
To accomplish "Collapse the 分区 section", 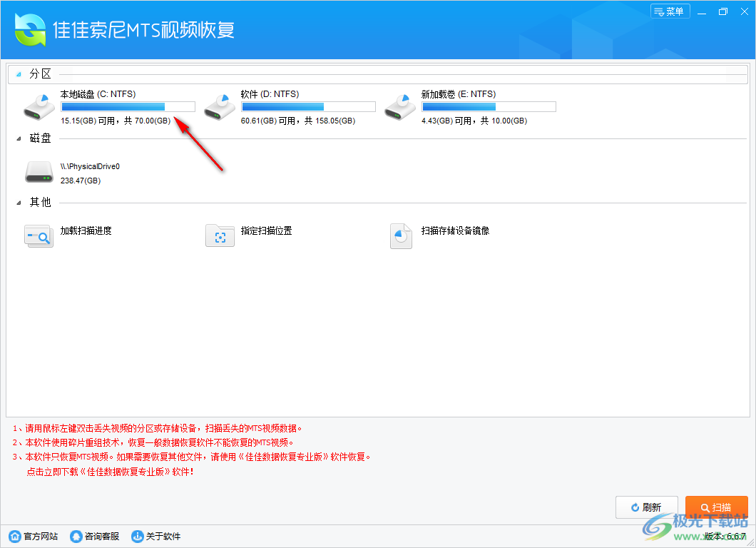I will pyautogui.click(x=19, y=74).
